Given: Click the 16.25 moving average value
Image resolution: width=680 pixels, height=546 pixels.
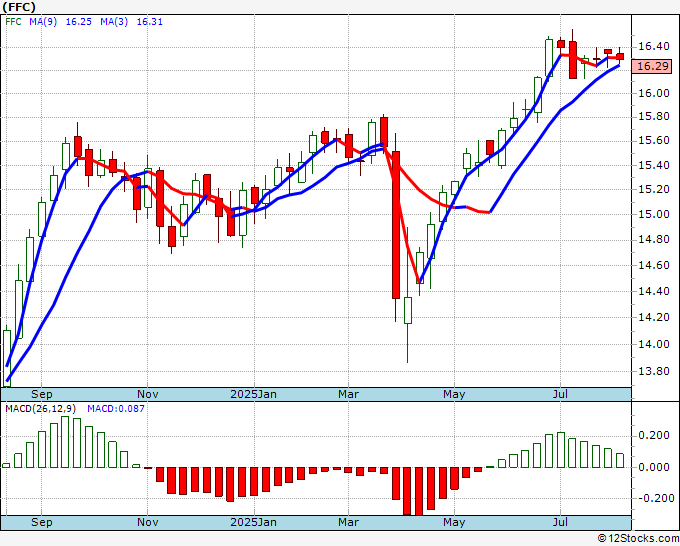Looking at the screenshot, I should point(78,22).
